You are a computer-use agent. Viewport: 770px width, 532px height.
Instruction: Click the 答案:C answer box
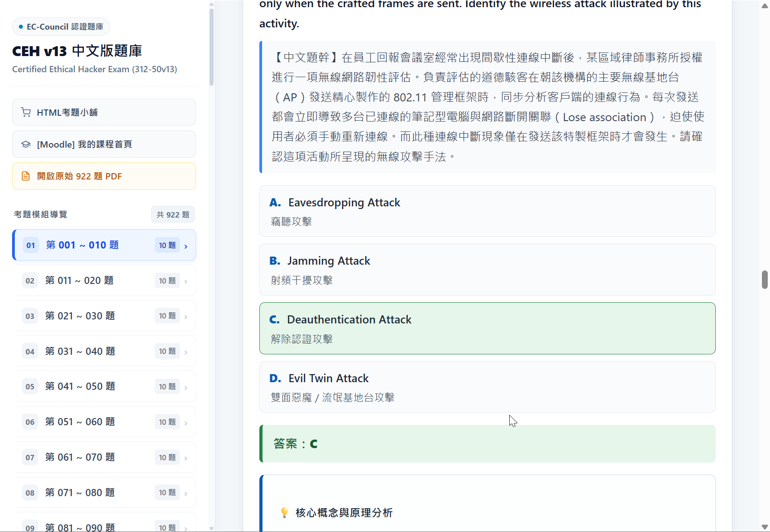pos(487,444)
